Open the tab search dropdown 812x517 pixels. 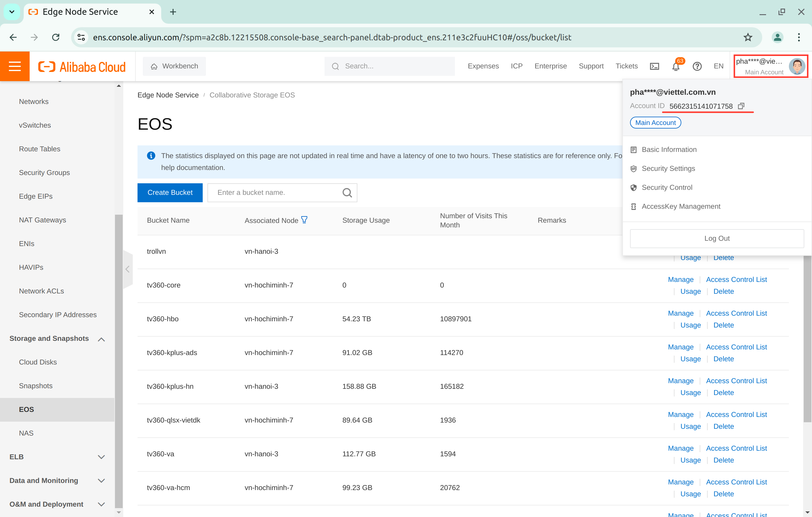(12, 12)
